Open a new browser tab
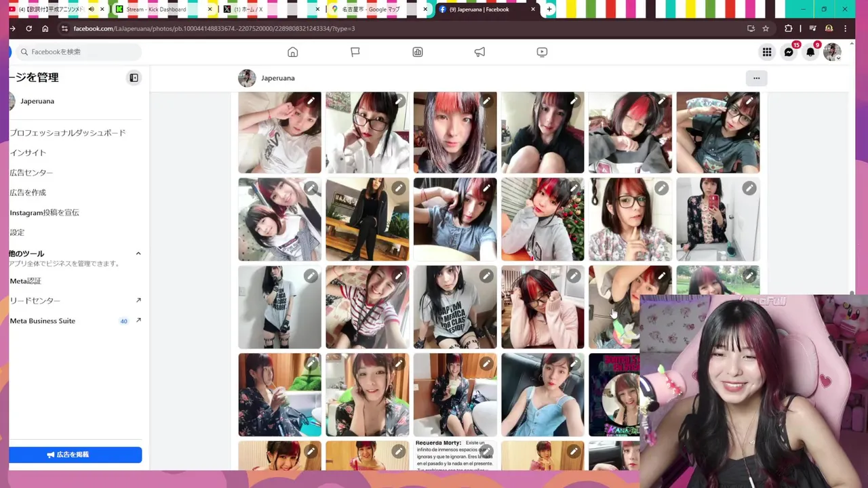 [x=549, y=9]
